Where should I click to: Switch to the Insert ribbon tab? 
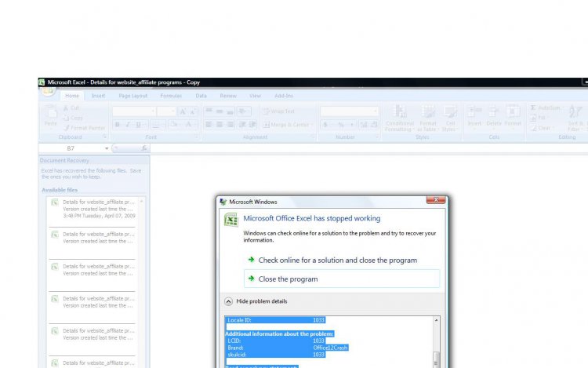pyautogui.click(x=98, y=96)
